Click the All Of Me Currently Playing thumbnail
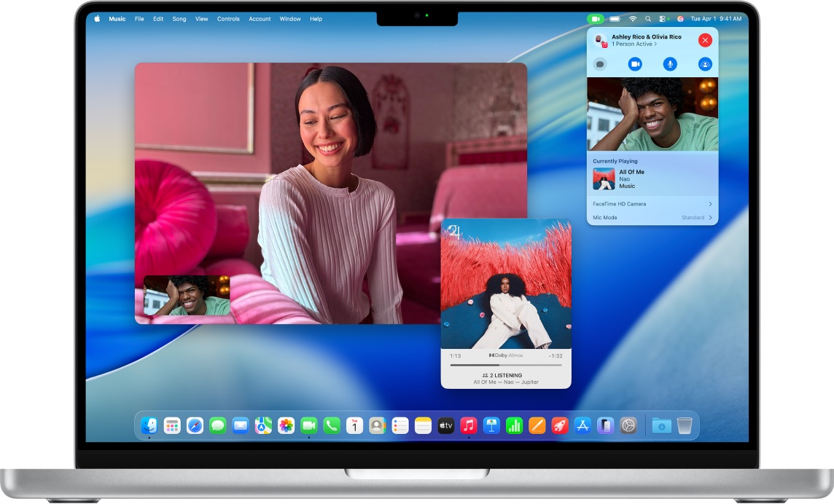Viewport: 834px width, 504px height. [x=604, y=178]
